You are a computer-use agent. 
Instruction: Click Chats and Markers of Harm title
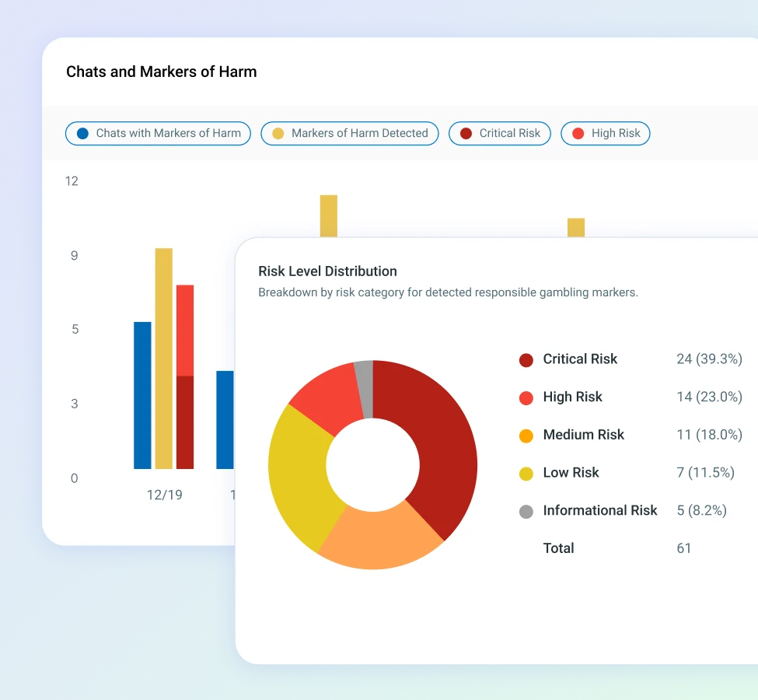[162, 72]
